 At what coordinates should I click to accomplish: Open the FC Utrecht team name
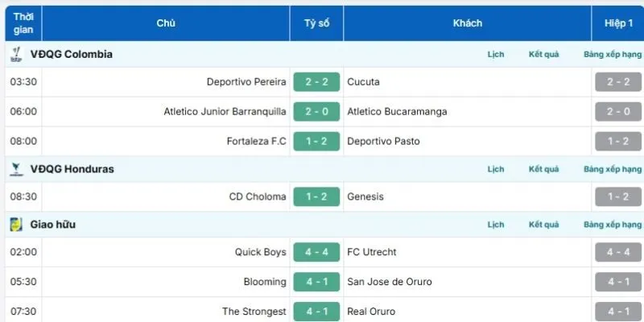coord(371,252)
